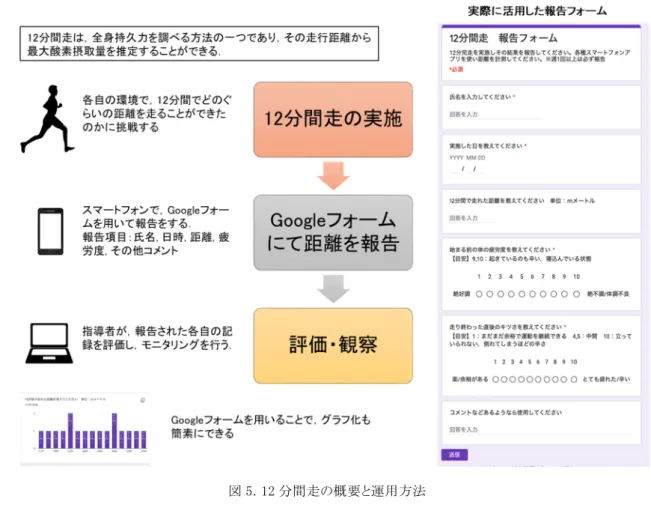Image resolution: width=651 pixels, height=505 pixels.
Task: Click the orange downward flow arrow
Action: (333, 176)
